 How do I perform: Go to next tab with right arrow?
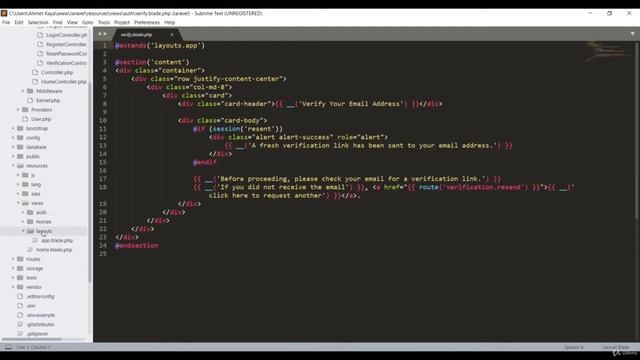105,34
